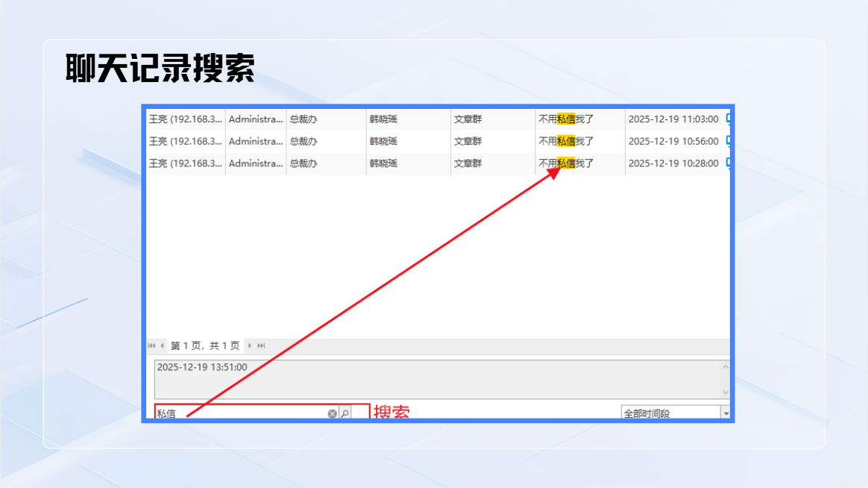The image size is (868, 488).
Task: Go to the previous results page
Action: coord(163,345)
